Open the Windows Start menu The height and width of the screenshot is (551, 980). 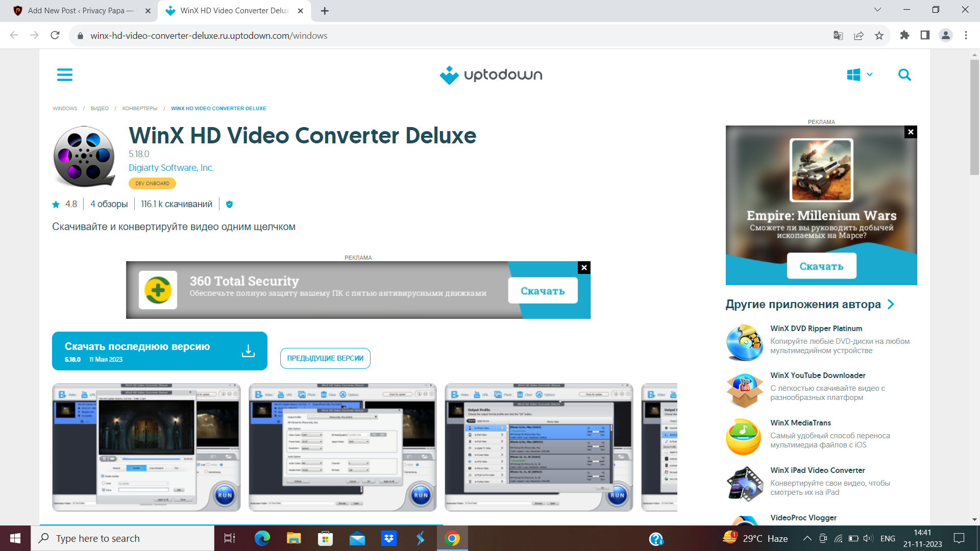click(15, 538)
